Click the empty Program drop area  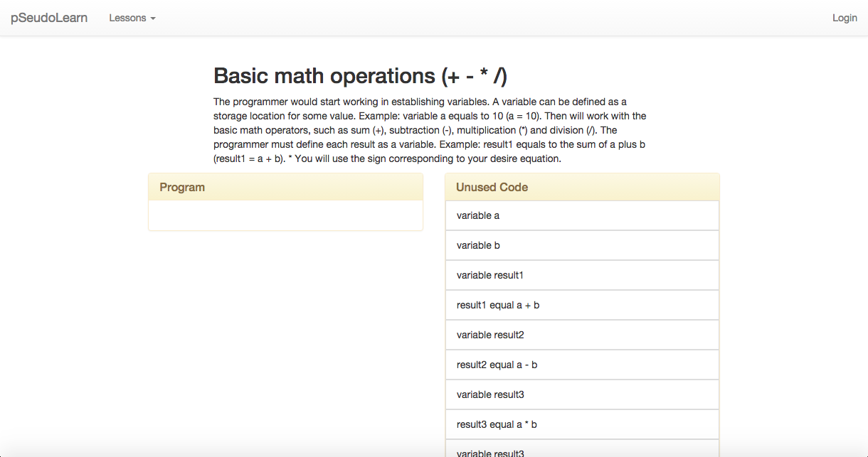(x=285, y=215)
